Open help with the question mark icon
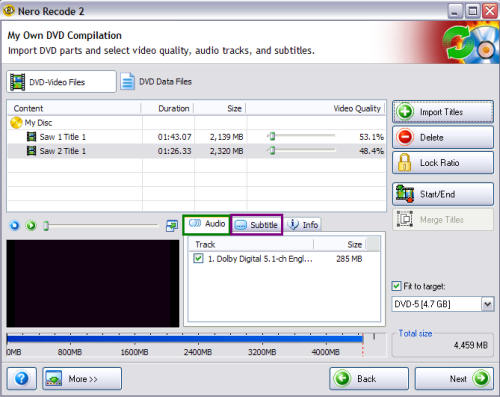 click(22, 378)
